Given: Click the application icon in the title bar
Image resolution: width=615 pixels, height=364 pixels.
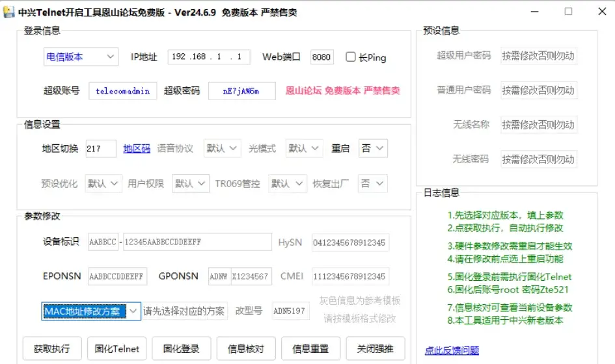Looking at the screenshot, I should pos(8,12).
